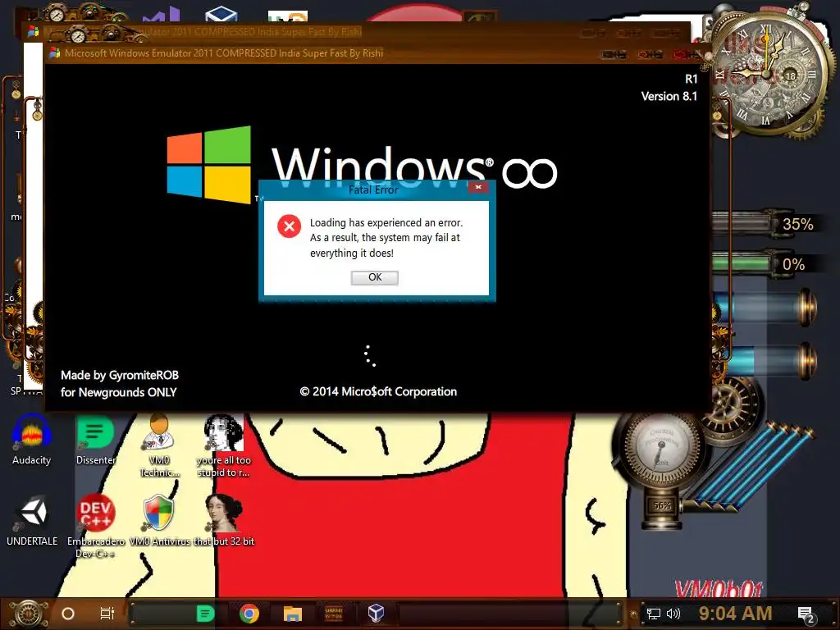840x630 pixels.
Task: Close the Fatal Error dialog with X
Action: [478, 187]
